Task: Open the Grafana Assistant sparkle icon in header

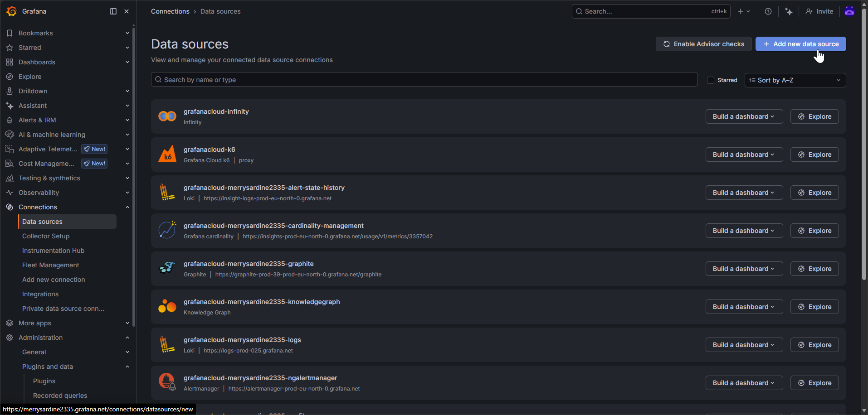Action: point(789,11)
